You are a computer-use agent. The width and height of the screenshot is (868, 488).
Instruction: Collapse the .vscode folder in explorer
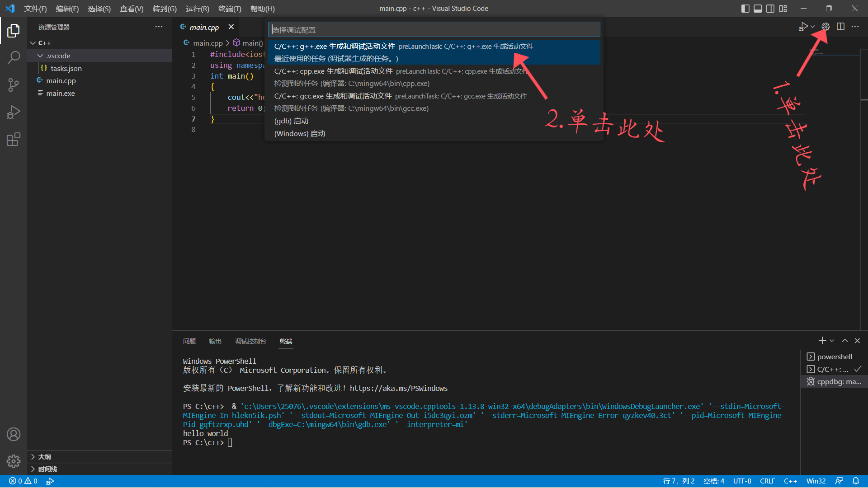40,56
